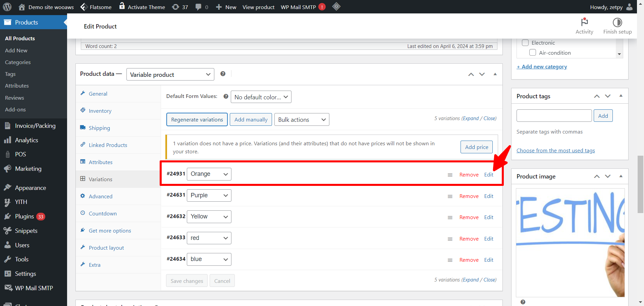
Task: Click the Appearance paintbrush icon
Action: pos(7,188)
